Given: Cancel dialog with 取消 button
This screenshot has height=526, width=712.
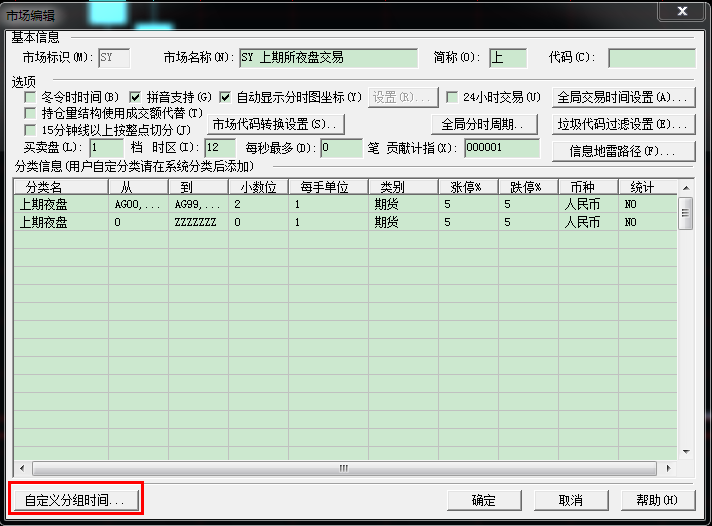Looking at the screenshot, I should [571, 500].
